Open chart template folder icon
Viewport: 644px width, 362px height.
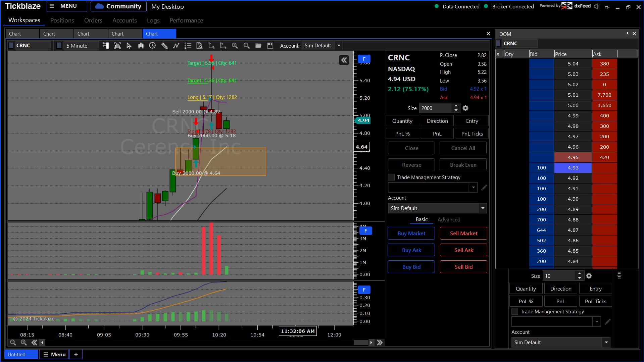258,46
